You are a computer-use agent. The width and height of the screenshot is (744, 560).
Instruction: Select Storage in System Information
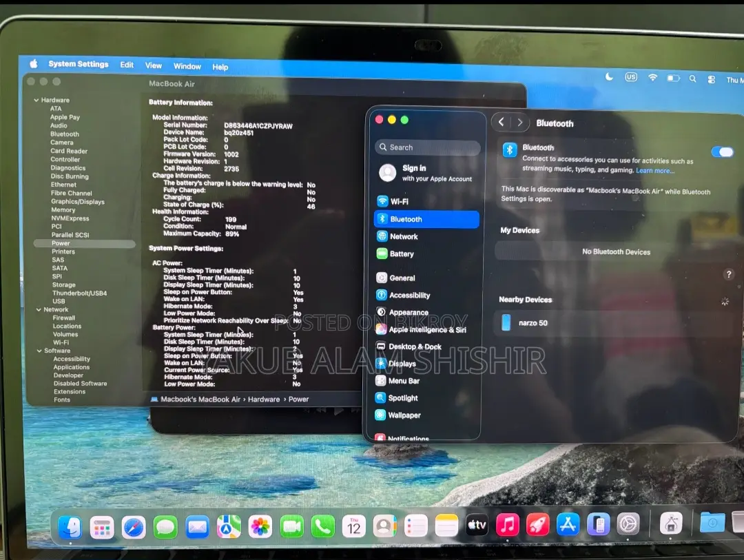[63, 284]
